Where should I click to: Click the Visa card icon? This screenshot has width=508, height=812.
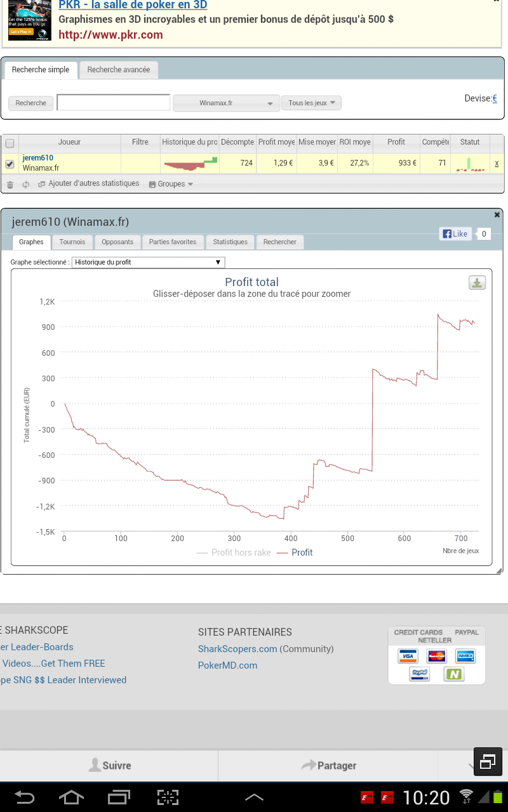tap(407, 656)
